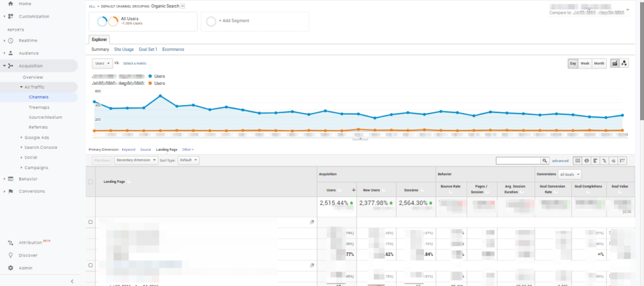Click the Conversions flag icon

coord(11,191)
